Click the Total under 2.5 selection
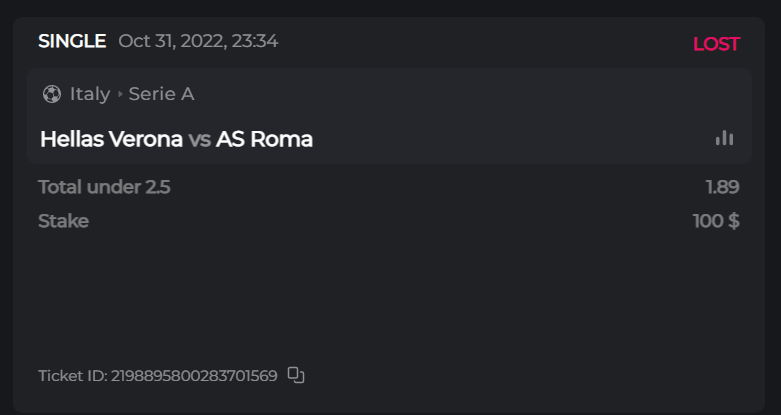The height and width of the screenshot is (415, 781). point(104,186)
